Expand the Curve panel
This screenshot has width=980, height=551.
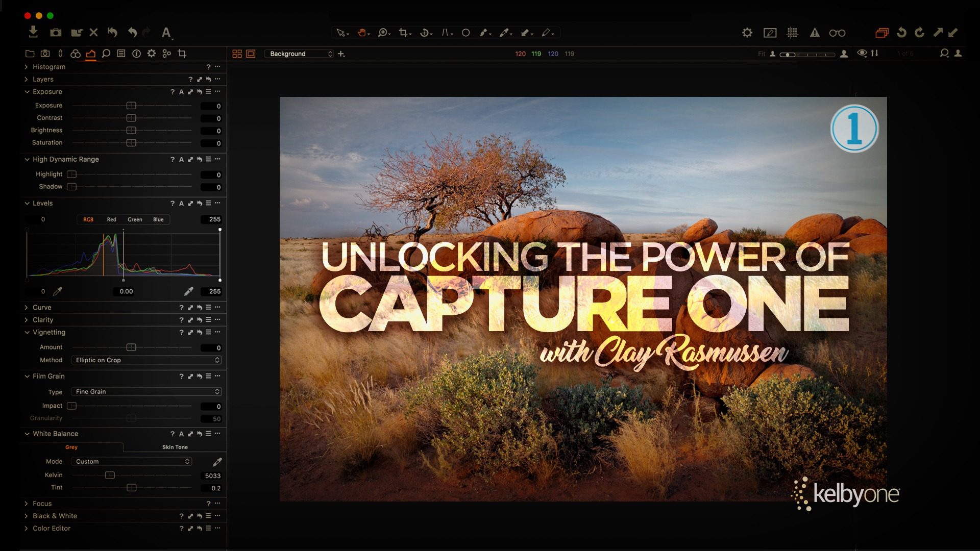(27, 307)
